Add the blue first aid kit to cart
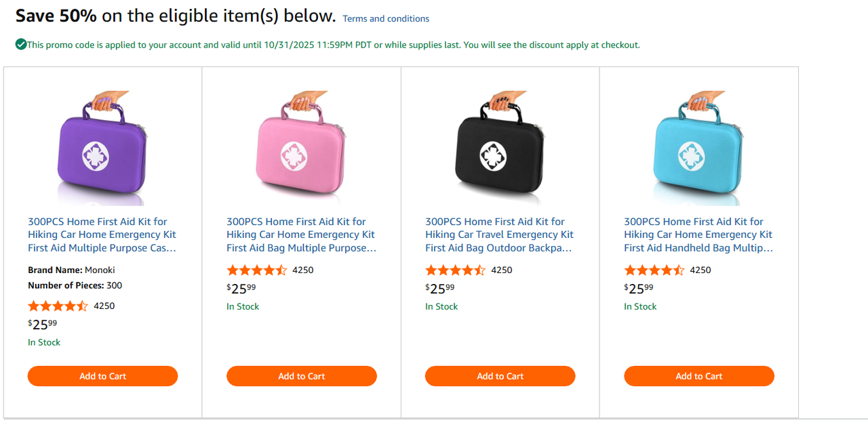Viewport: 868px width, 431px height. pyautogui.click(x=698, y=376)
